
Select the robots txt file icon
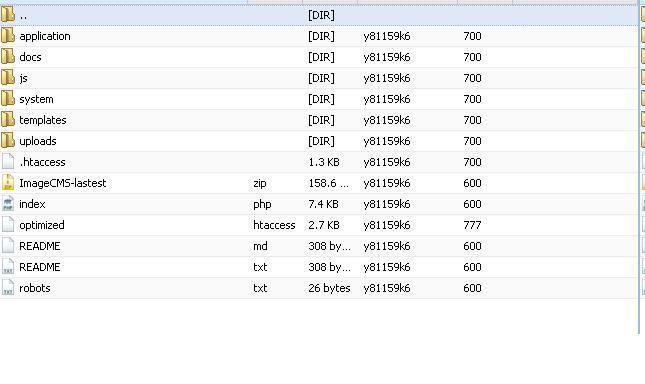[x=8, y=287]
